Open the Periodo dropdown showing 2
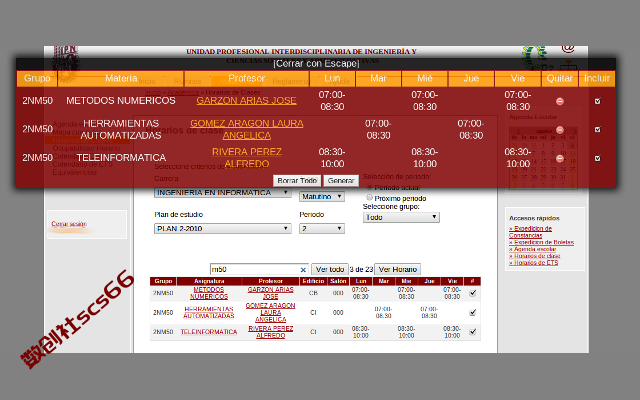 (322, 229)
